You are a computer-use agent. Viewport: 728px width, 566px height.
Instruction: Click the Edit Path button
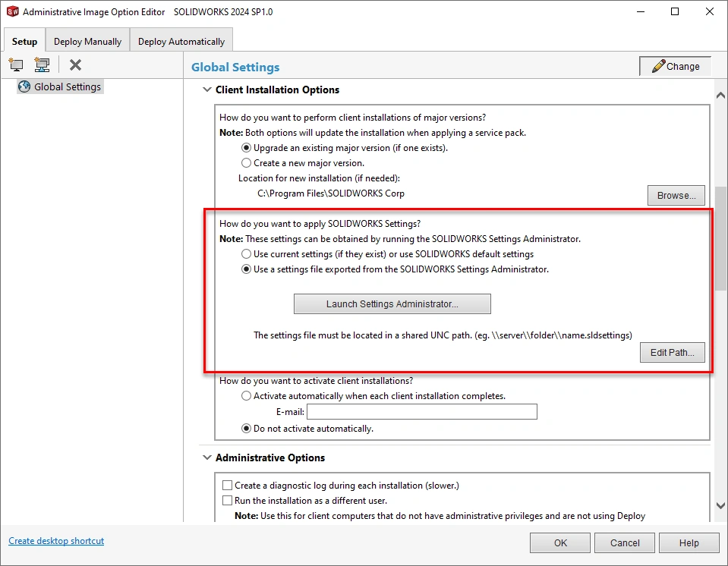[672, 353]
